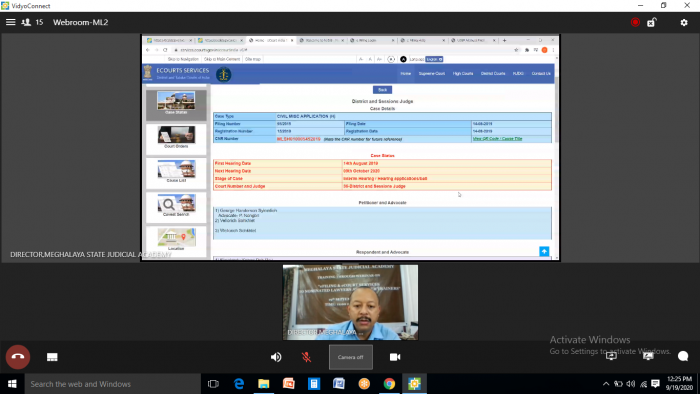
Task: Click the system tray volume icon
Action: click(x=631, y=384)
